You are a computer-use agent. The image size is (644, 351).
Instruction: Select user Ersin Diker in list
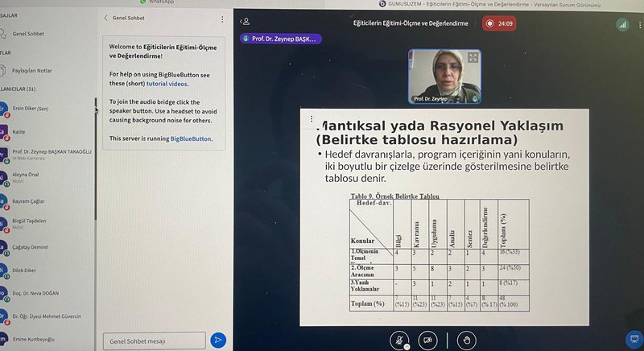pos(31,108)
